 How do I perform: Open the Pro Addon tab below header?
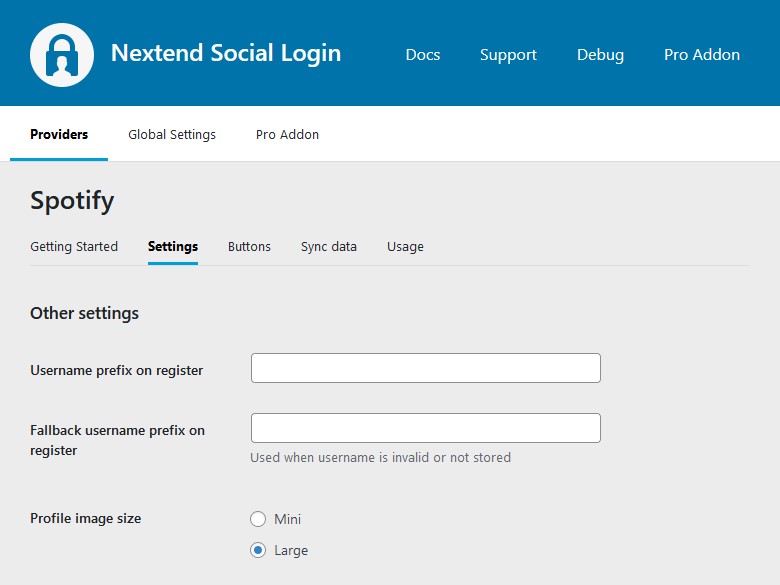(x=287, y=134)
